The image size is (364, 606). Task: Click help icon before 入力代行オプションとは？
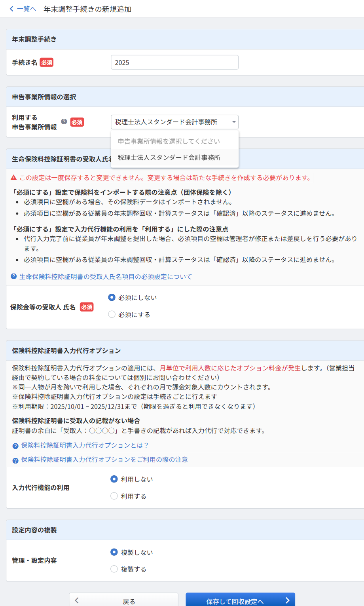pyautogui.click(x=15, y=446)
